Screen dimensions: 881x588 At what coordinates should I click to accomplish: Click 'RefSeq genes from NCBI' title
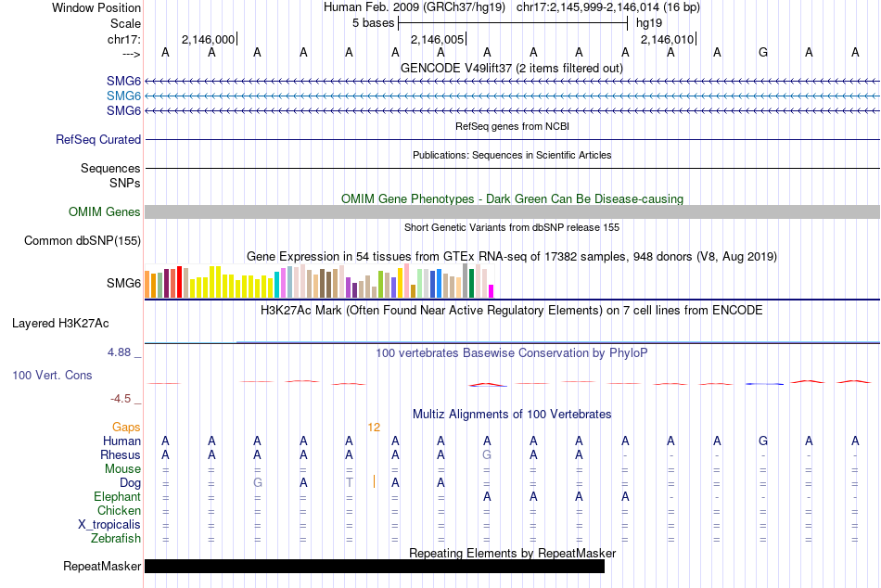pyautogui.click(x=512, y=126)
